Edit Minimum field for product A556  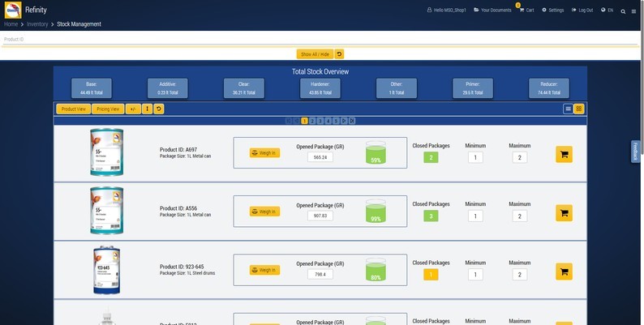(475, 216)
